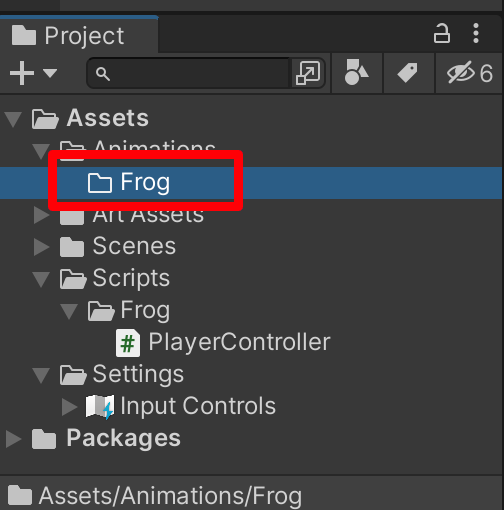Open the Project panel three-dot menu
Screen dimensions: 504x510
coord(476,33)
